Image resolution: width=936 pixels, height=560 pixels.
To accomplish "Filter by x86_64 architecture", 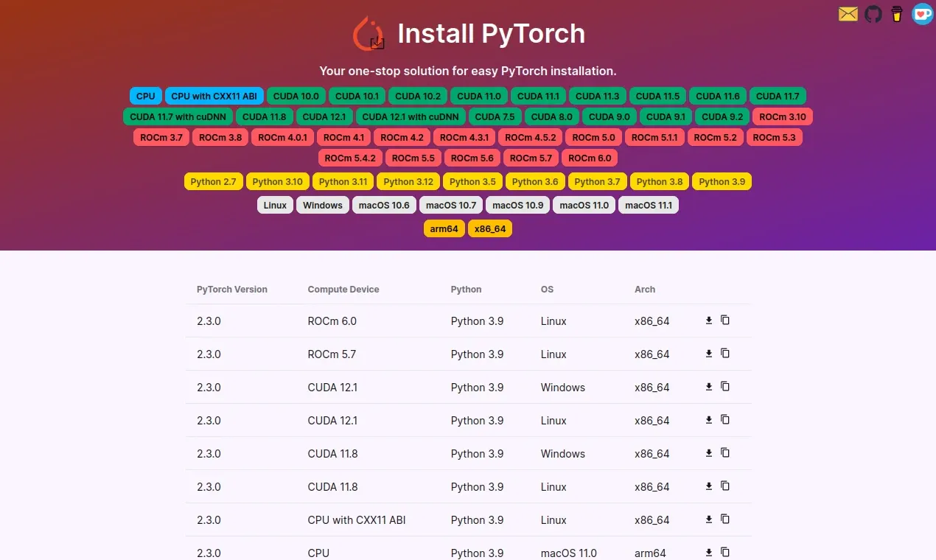I will 490,228.
